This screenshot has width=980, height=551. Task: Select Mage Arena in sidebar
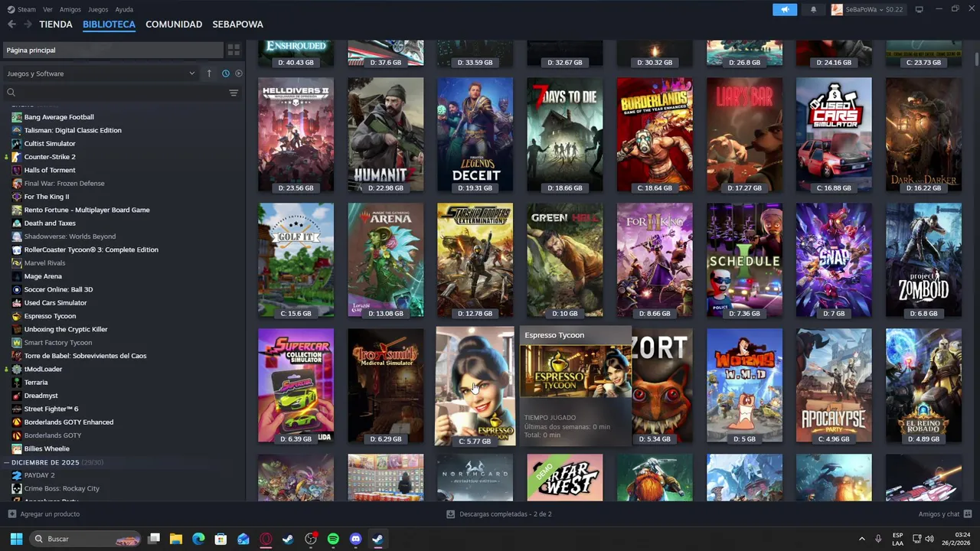pos(43,276)
